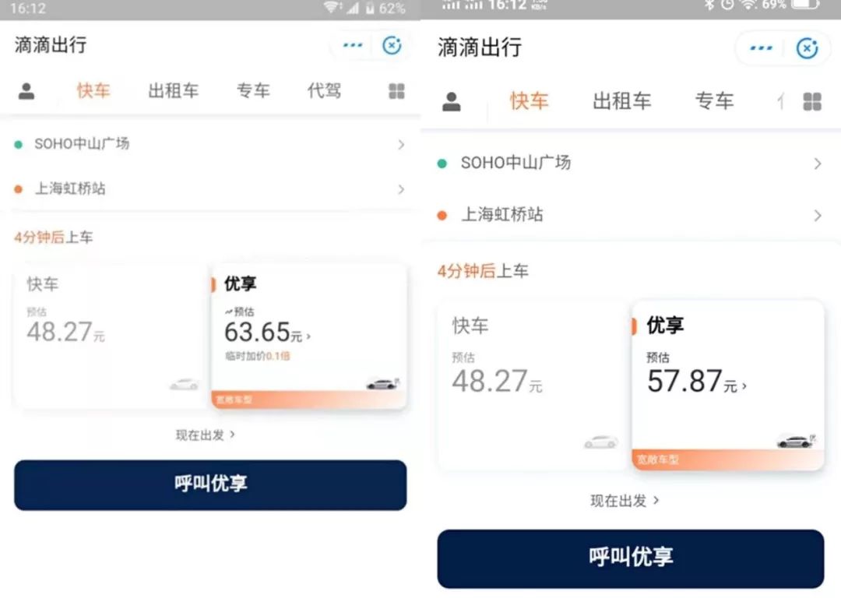The height and width of the screenshot is (616, 841).
Task: Tap chevron beside SOHO中山广场, right screenshot
Action: tap(818, 164)
